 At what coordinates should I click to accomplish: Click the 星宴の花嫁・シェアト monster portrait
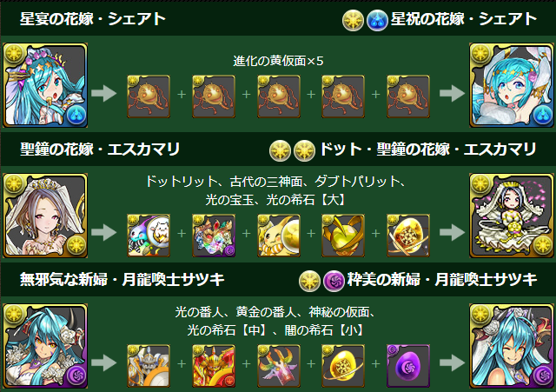point(45,85)
